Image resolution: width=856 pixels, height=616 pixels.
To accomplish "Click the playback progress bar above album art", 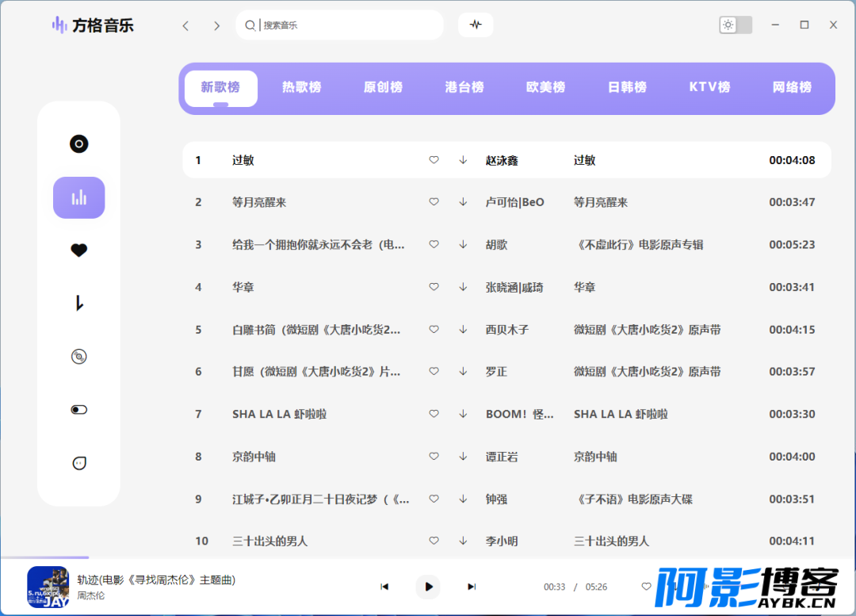I will (x=44, y=558).
